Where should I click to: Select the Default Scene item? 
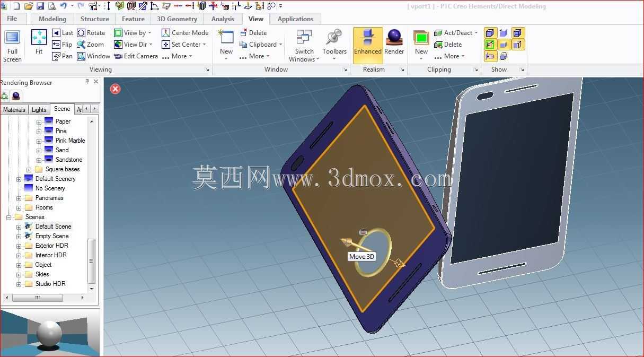tap(53, 227)
